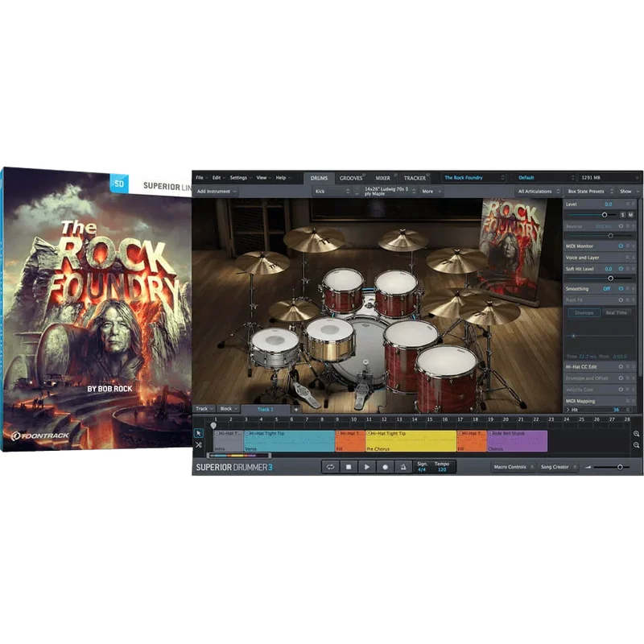Zoom in on the song track

(636, 434)
